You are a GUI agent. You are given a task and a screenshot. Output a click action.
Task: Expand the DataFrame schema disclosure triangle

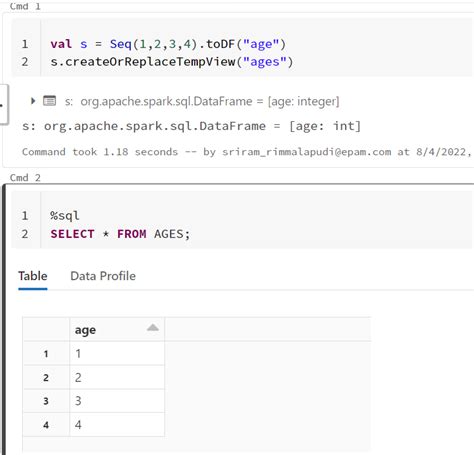click(x=33, y=101)
